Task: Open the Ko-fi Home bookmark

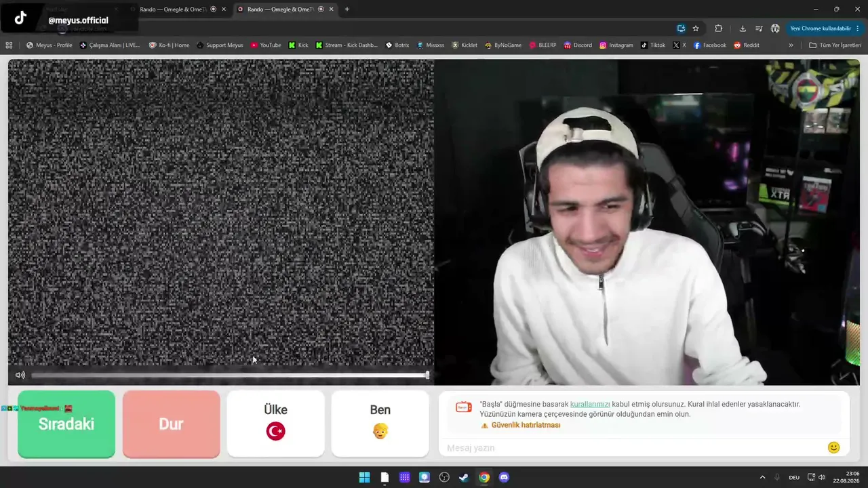Action: point(170,45)
